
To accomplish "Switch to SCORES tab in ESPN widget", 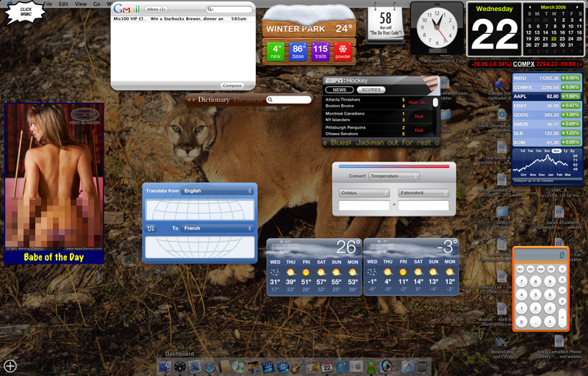I will click(371, 90).
